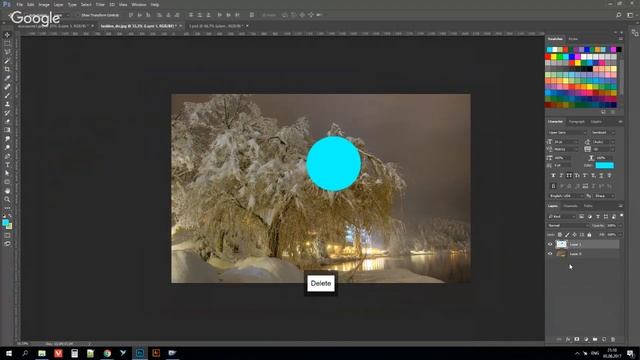The width and height of the screenshot is (640, 360).
Task: Select the Healing Brush tool
Action: tap(7, 87)
